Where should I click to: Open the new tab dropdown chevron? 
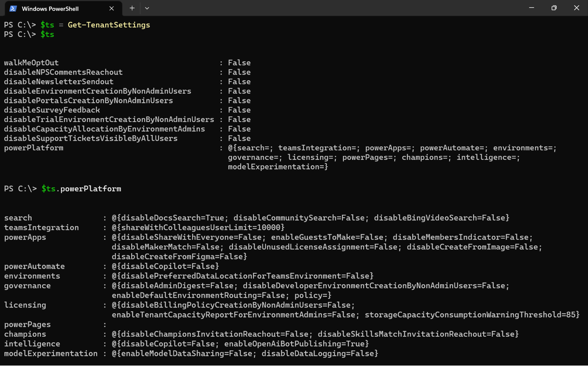click(x=147, y=8)
